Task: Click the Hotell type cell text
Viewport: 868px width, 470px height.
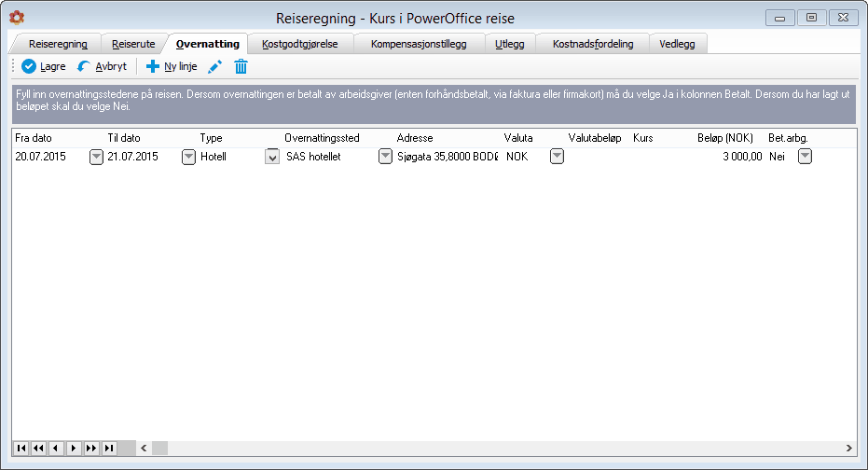Action: [214, 157]
